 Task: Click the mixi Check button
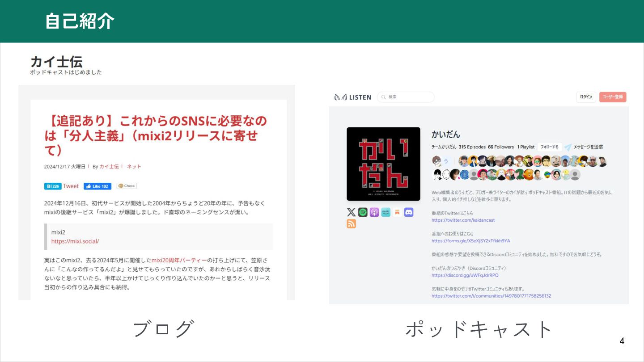(127, 186)
